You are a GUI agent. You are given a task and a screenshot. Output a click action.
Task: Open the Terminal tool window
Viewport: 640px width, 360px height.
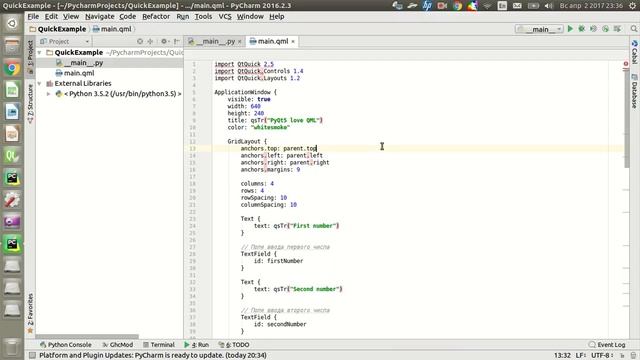(x=159, y=345)
